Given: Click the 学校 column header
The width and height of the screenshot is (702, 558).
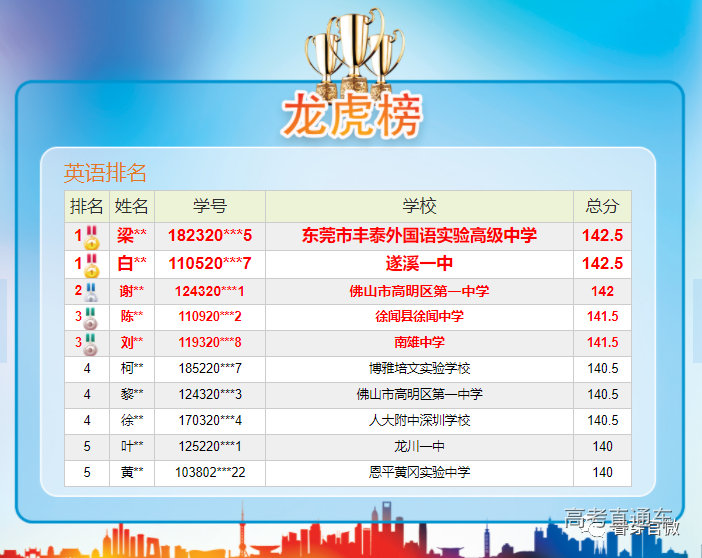Looking at the screenshot, I should 419,206.
